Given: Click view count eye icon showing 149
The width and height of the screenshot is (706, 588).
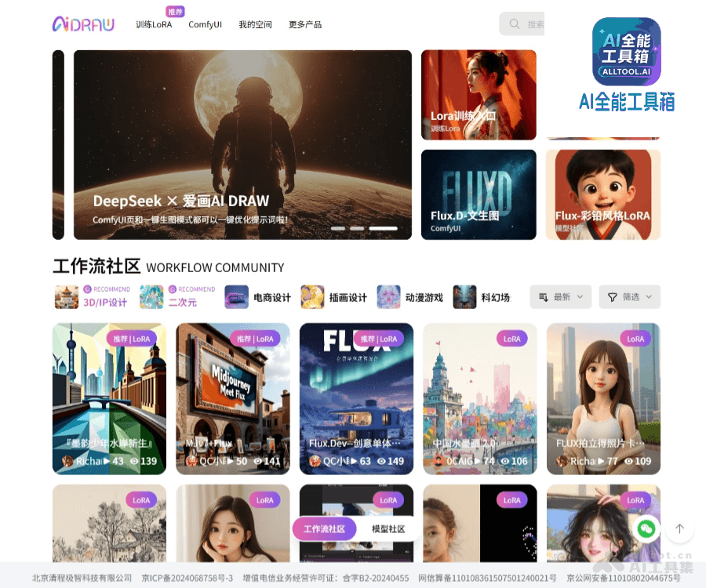Looking at the screenshot, I should [381, 461].
